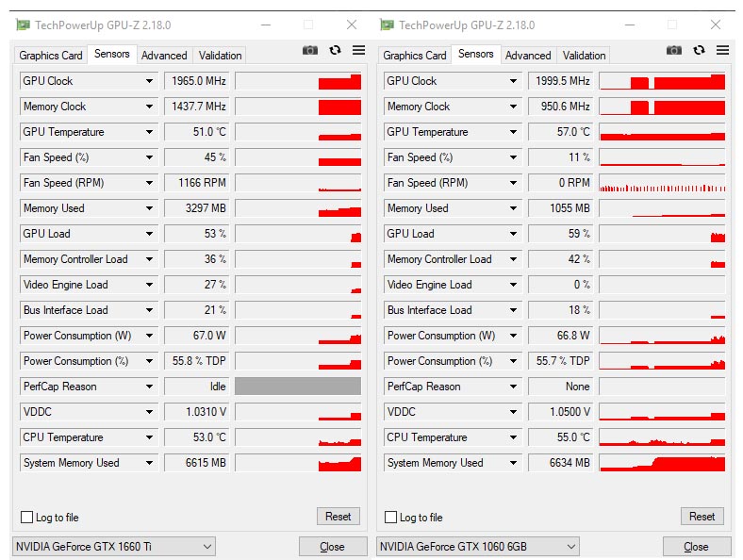Click the 1965.0 MHz GPU Clock value
Viewport: 743px width, 560px height.
(x=197, y=81)
